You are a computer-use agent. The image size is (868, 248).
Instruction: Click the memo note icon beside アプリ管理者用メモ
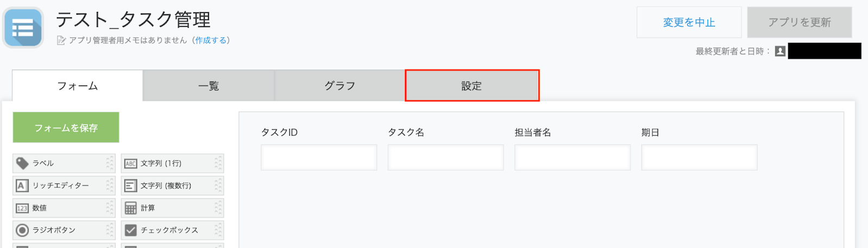coord(61,41)
